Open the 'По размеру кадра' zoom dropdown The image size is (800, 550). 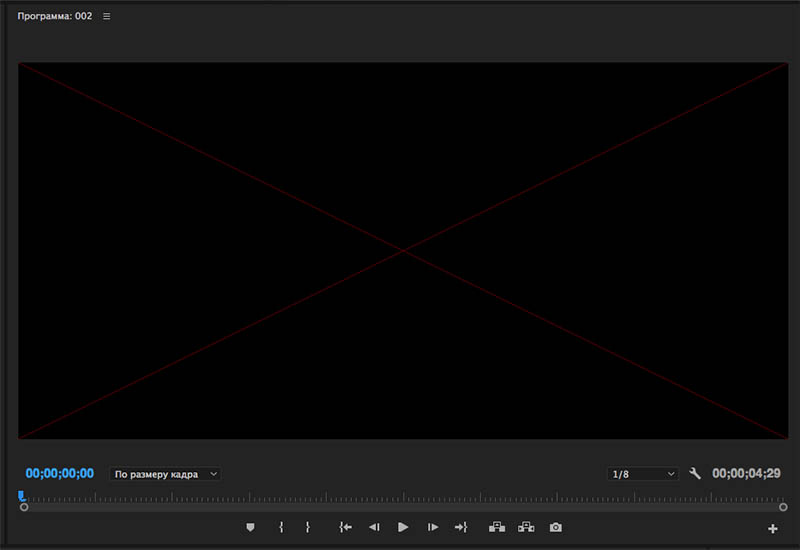(165, 474)
